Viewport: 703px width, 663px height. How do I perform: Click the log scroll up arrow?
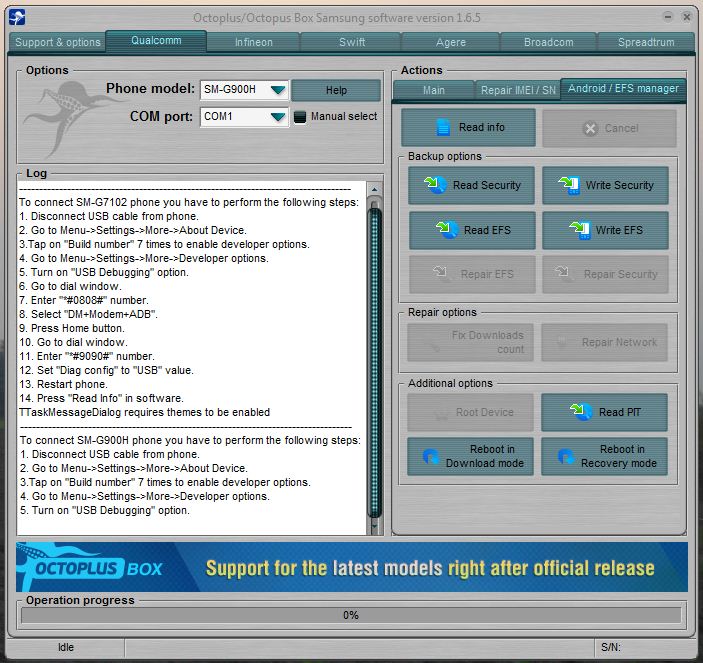pyautogui.click(x=374, y=189)
